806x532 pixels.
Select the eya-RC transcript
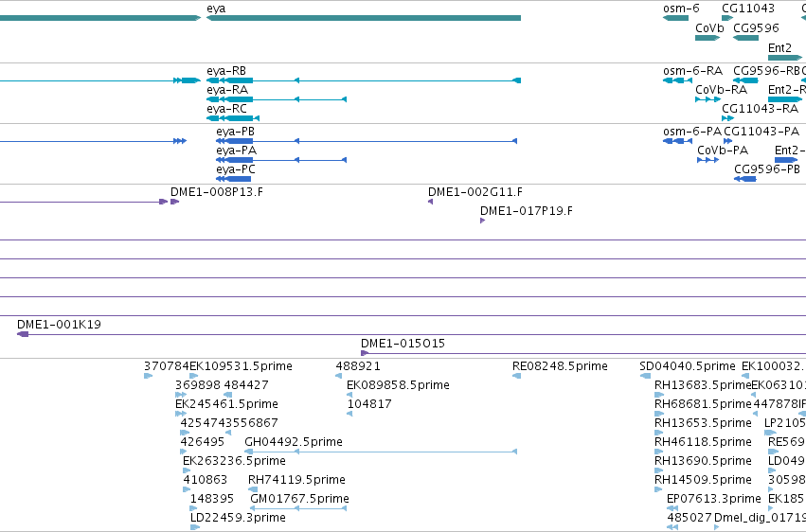[x=233, y=118]
